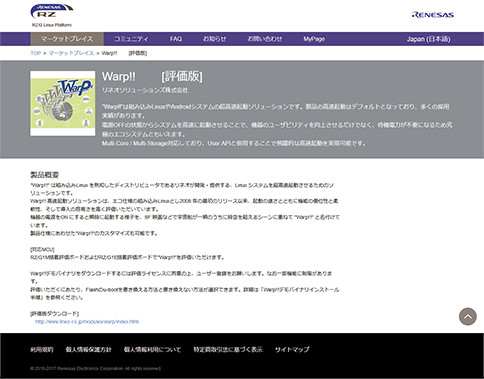Screen dimensions: 484x379
Task: Visit the Renesas corporate logo link
Action: [432, 15]
